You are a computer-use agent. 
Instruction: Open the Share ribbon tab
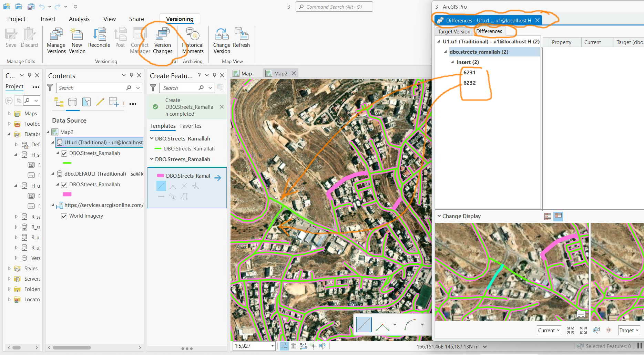point(136,19)
